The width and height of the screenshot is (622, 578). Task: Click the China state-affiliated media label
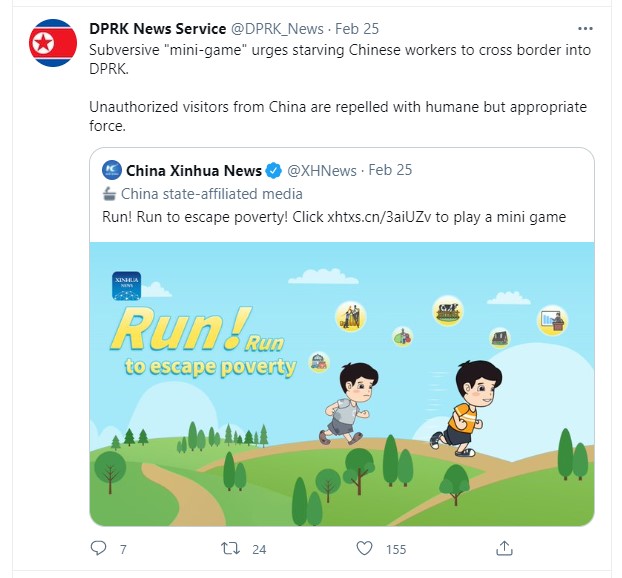(212, 194)
